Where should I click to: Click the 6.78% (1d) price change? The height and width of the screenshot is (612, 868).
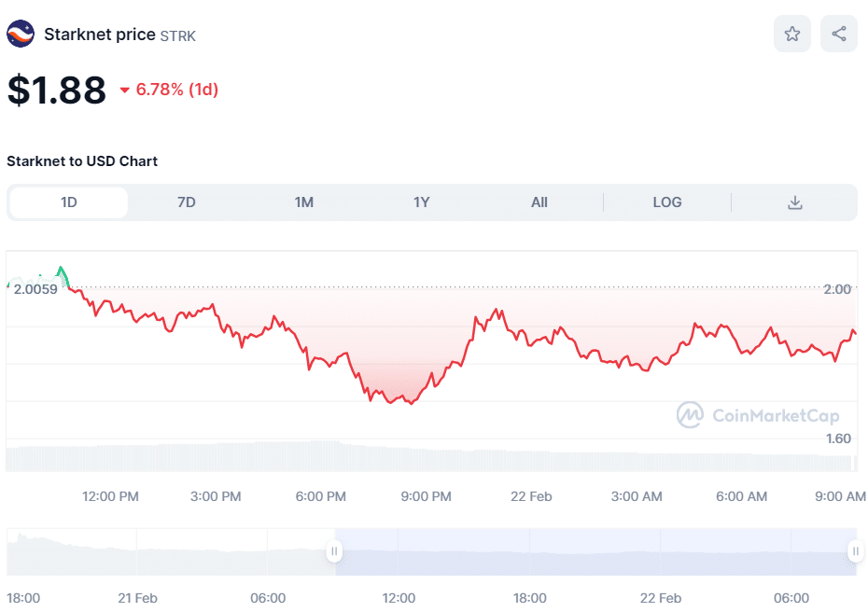click(169, 90)
